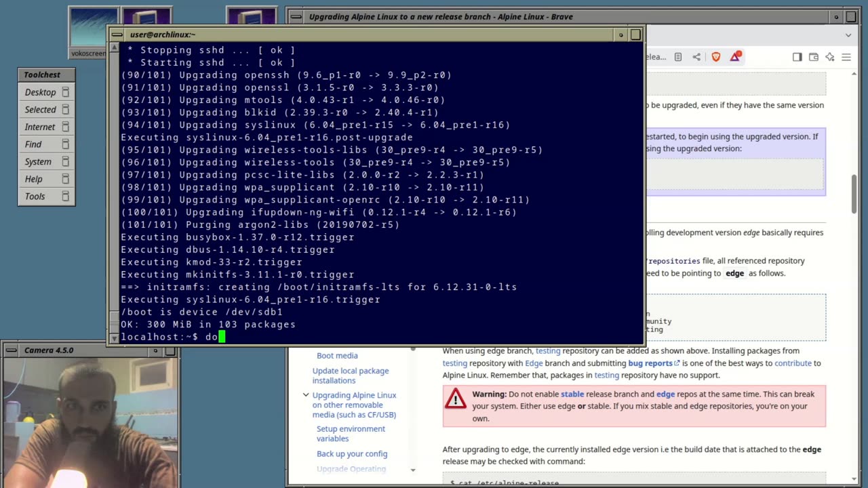Follow 'edge' link in warning box
The height and width of the screenshot is (488, 868).
tap(665, 394)
